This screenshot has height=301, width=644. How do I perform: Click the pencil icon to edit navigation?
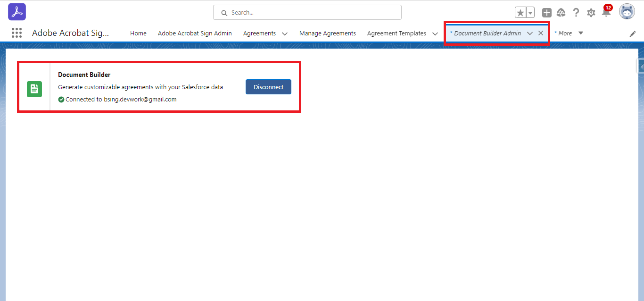pyautogui.click(x=633, y=33)
